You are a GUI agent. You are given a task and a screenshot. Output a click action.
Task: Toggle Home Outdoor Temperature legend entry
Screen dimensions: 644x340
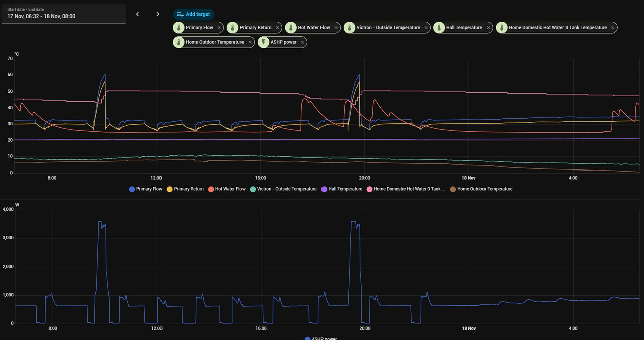[x=481, y=189]
